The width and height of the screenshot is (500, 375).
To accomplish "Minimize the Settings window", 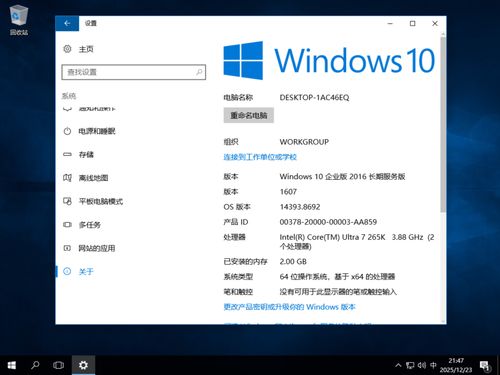I will pyautogui.click(x=390, y=23).
